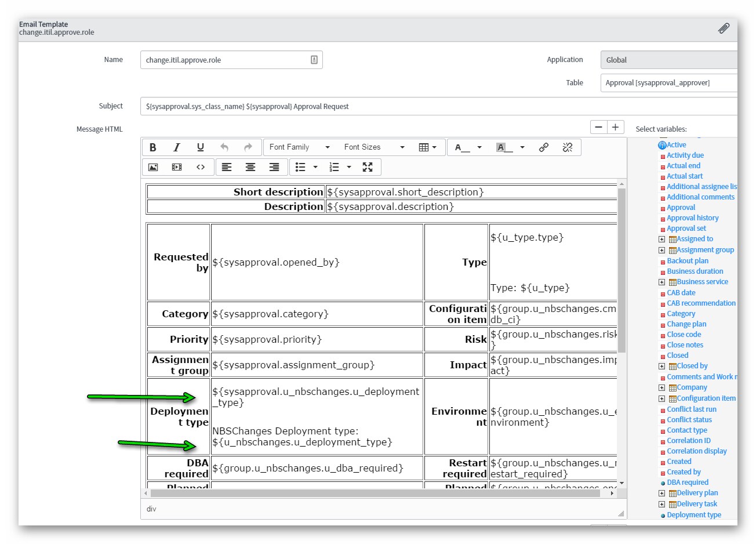The image size is (756, 544).
Task: Click the Table field Approval
Action: (669, 83)
